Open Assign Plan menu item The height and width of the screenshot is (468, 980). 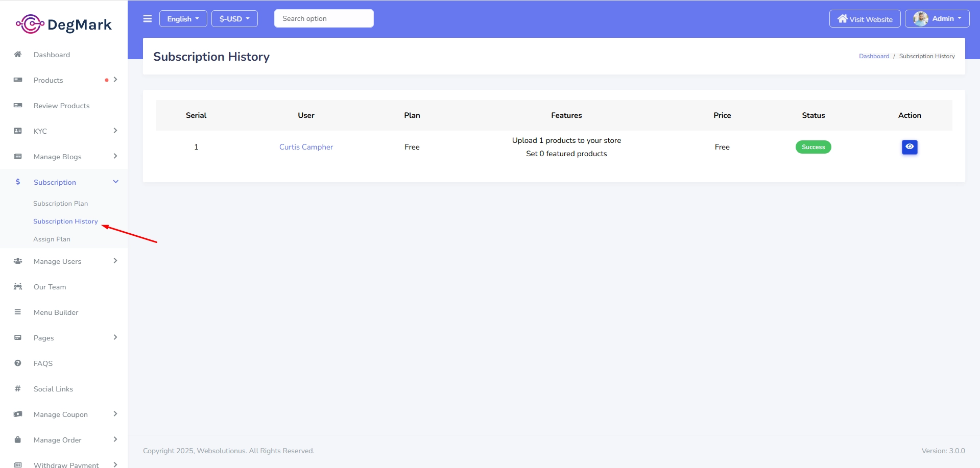(52, 239)
